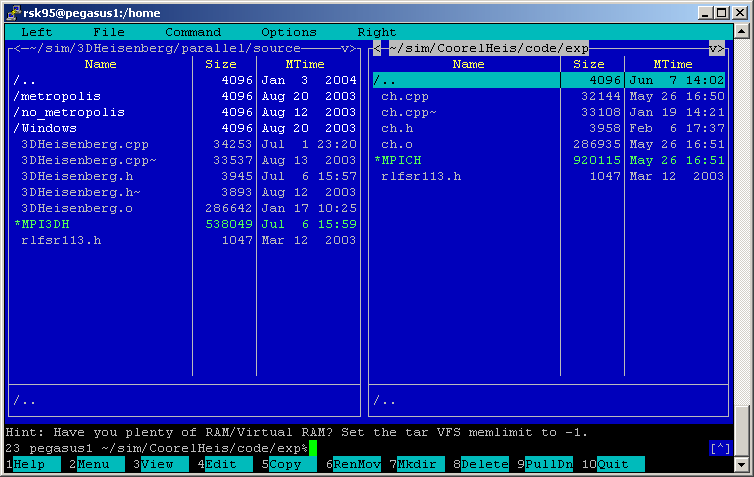Expand left panel history with v> arrow
Viewport: 754px width, 477px height.
coord(348,48)
